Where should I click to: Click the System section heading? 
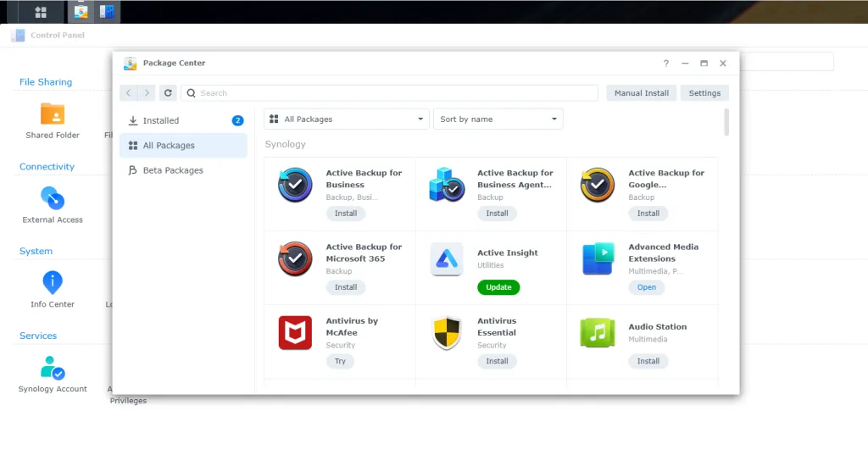[x=36, y=251]
